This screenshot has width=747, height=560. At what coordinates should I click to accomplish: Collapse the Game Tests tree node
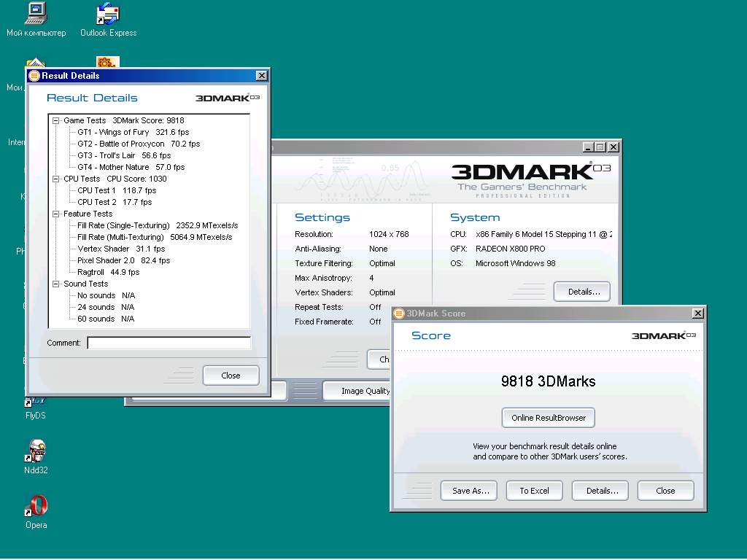56,121
